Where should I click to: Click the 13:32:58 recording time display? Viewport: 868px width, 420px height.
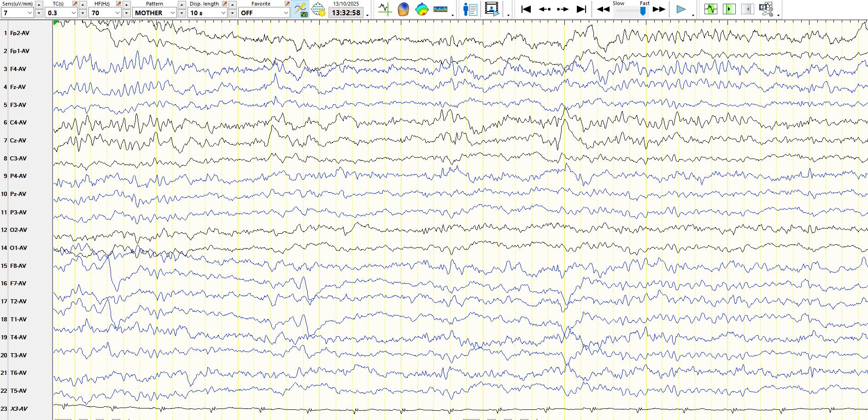(346, 13)
